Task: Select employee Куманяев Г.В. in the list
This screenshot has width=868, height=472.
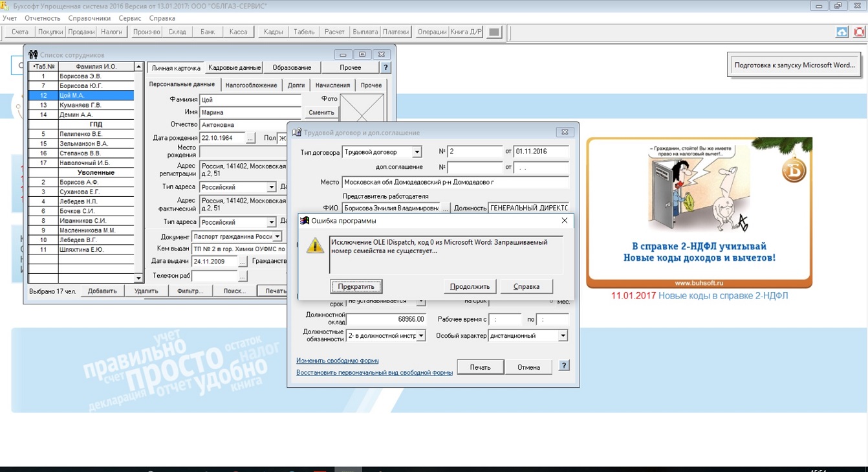Action: [80, 105]
